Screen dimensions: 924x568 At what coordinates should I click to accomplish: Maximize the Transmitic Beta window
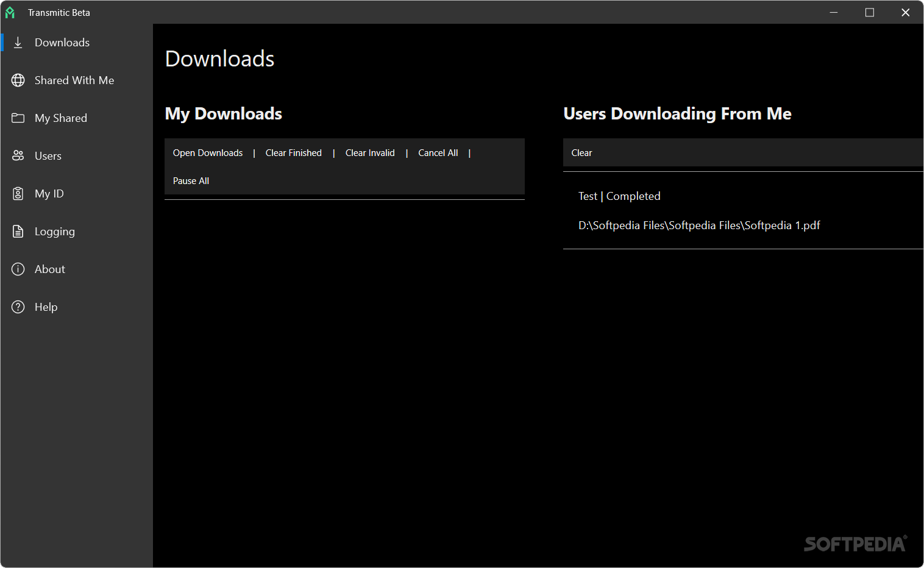(x=870, y=12)
